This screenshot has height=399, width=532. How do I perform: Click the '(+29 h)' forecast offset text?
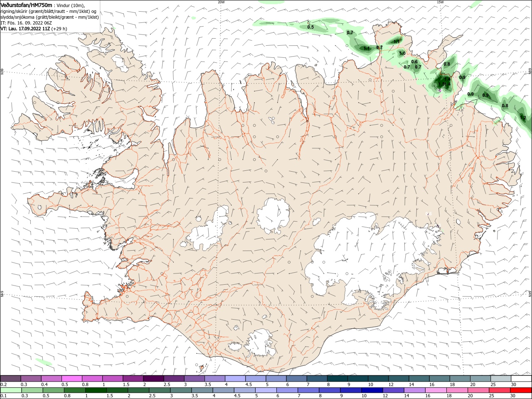point(59,29)
